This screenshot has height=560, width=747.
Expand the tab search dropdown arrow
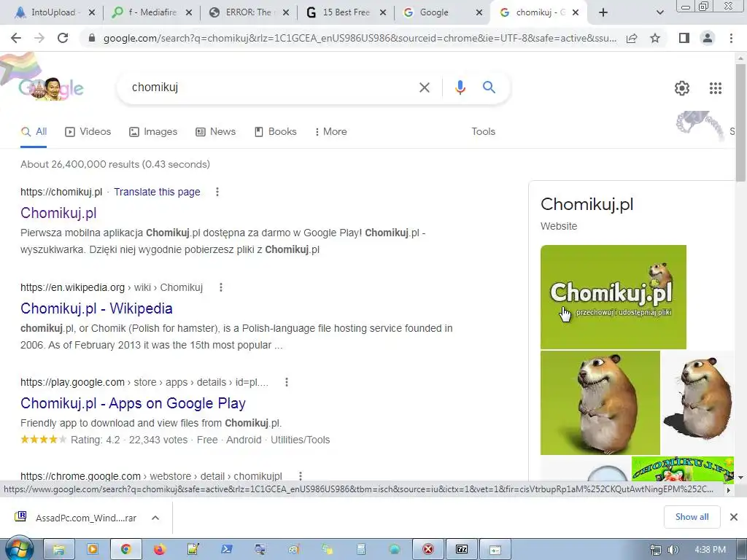click(659, 12)
